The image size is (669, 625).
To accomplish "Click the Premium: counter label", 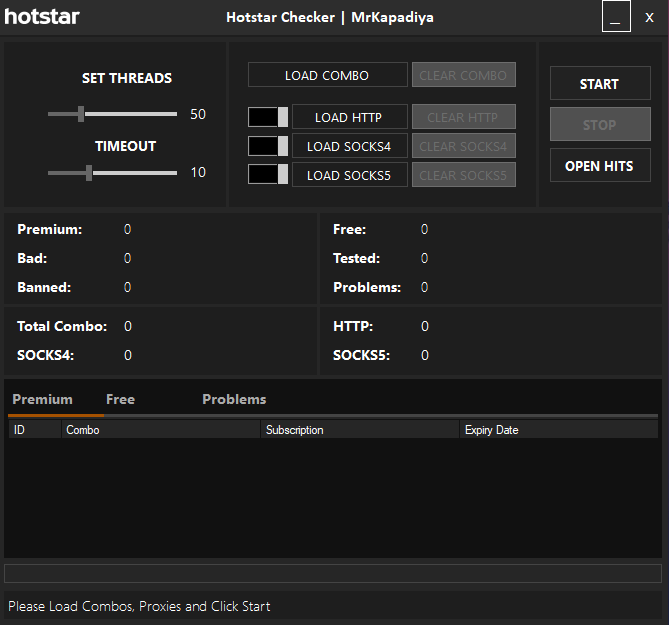I will [49, 230].
